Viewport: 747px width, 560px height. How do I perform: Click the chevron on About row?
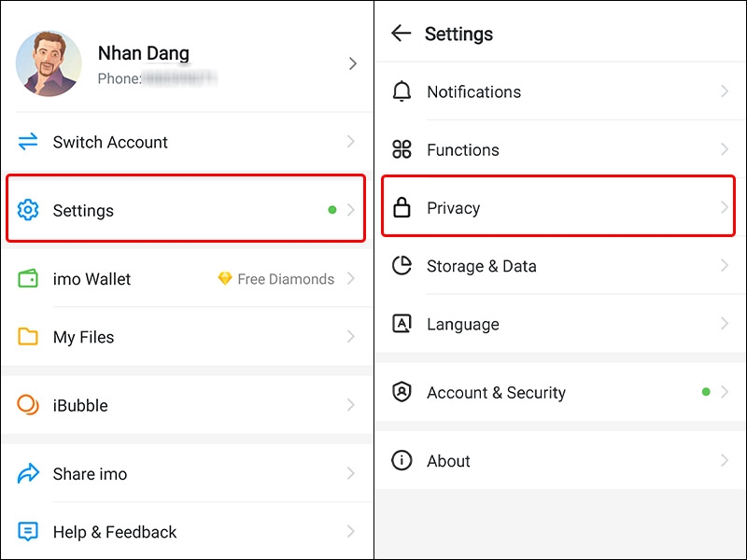pos(725,460)
